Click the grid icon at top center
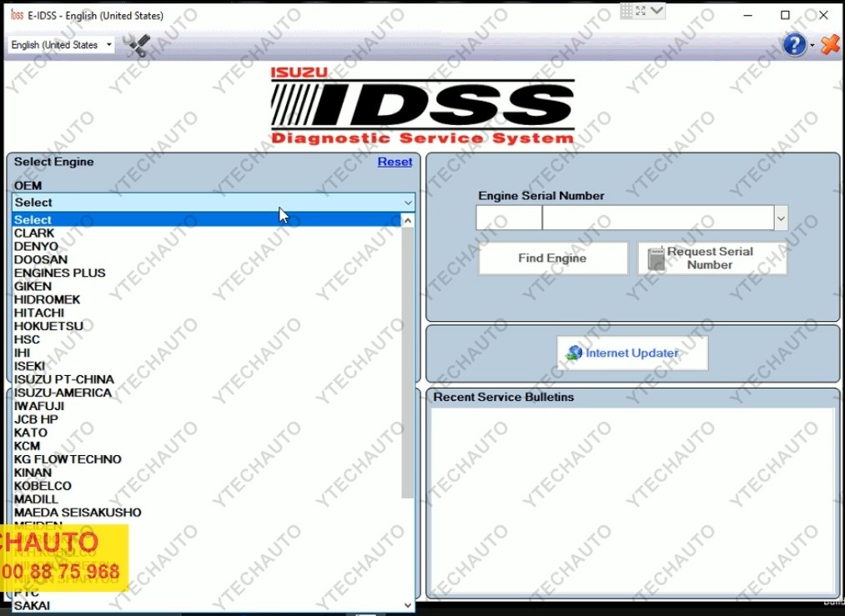 [627, 11]
